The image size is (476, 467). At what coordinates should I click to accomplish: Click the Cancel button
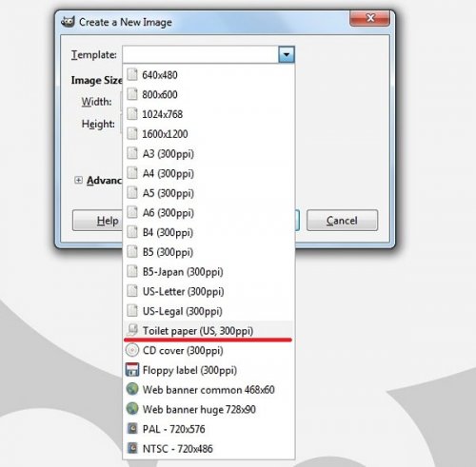pos(342,220)
